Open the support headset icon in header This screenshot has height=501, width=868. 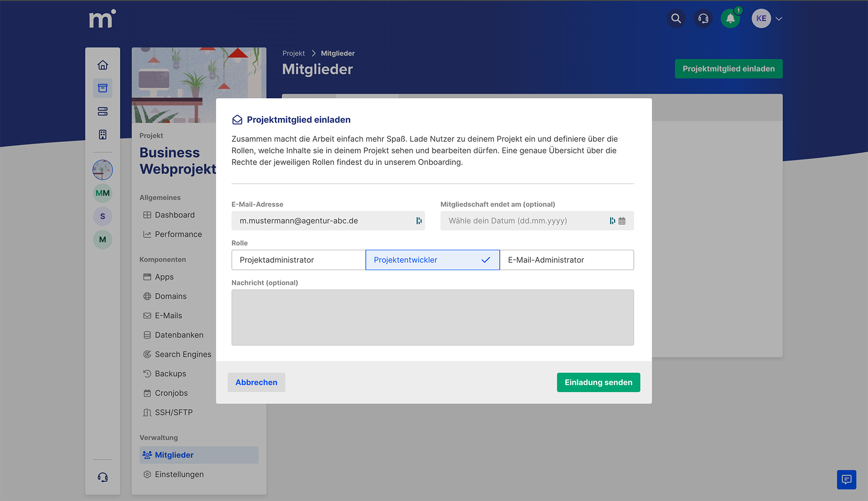pos(703,19)
